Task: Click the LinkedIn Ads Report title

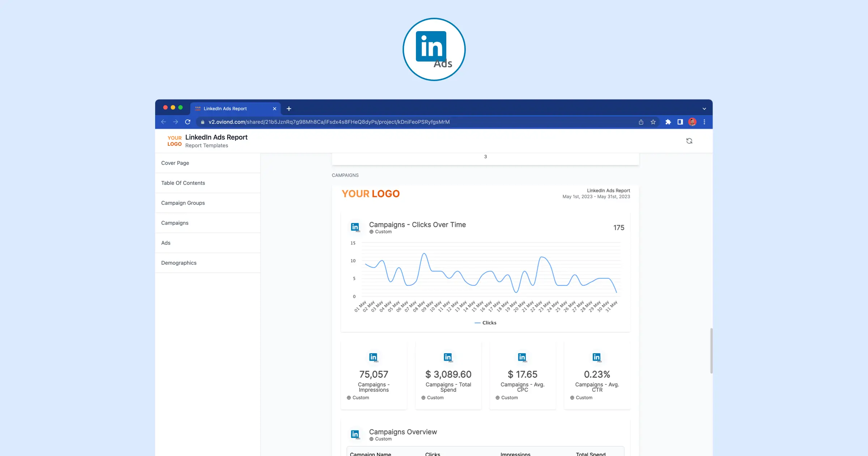Action: coord(216,137)
